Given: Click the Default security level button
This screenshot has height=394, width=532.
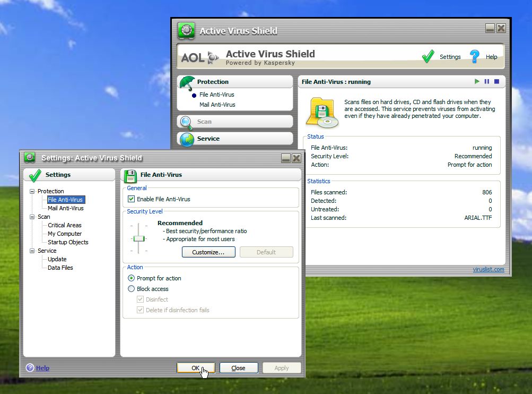Looking at the screenshot, I should point(266,252).
